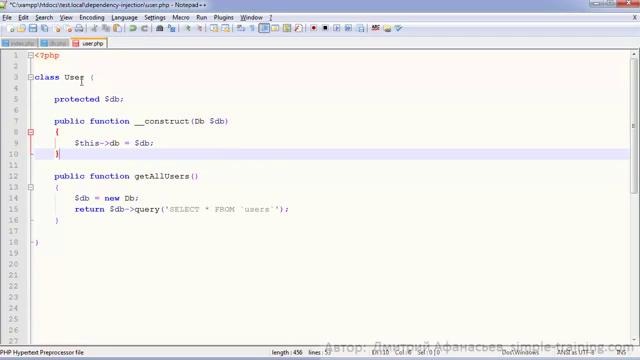Paste clipboard using the Paste icon
This screenshot has width=640, height=360.
(117, 28)
